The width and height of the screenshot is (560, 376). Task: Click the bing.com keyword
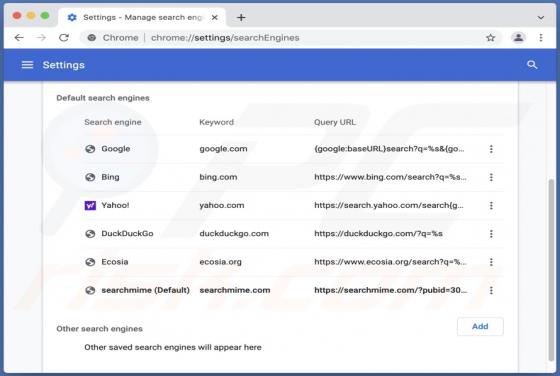[x=218, y=177]
